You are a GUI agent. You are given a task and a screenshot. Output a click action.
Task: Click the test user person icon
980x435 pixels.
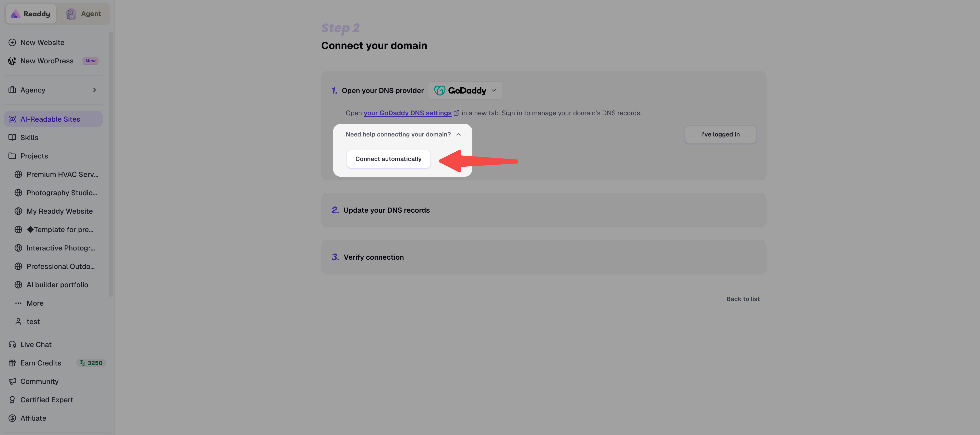[18, 322]
